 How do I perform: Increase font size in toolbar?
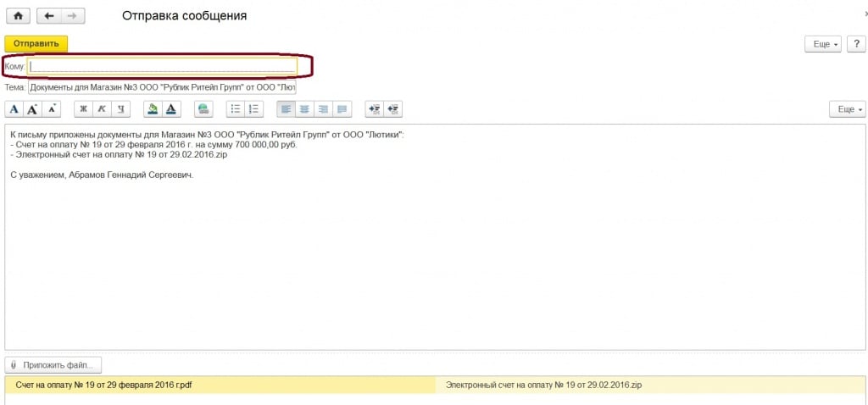(32, 109)
